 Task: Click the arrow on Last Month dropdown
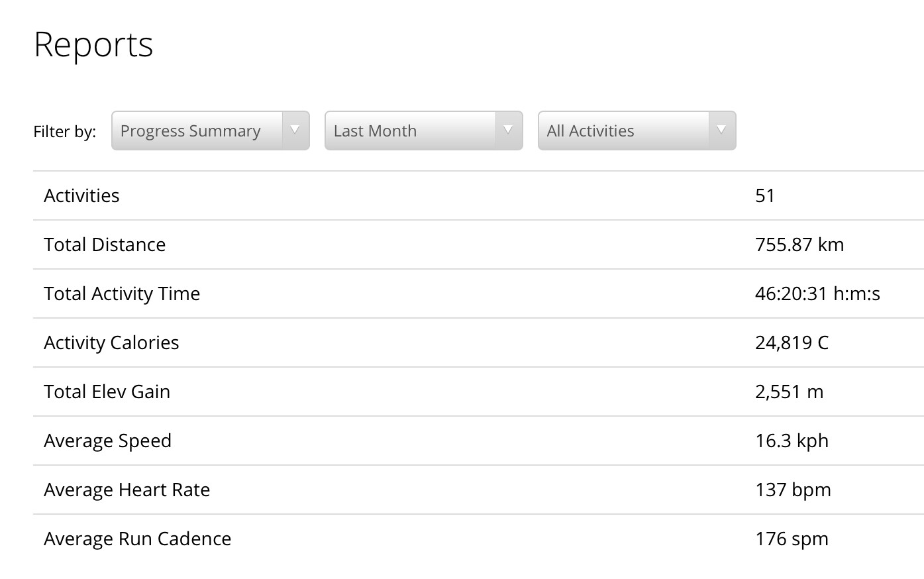pyautogui.click(x=509, y=130)
